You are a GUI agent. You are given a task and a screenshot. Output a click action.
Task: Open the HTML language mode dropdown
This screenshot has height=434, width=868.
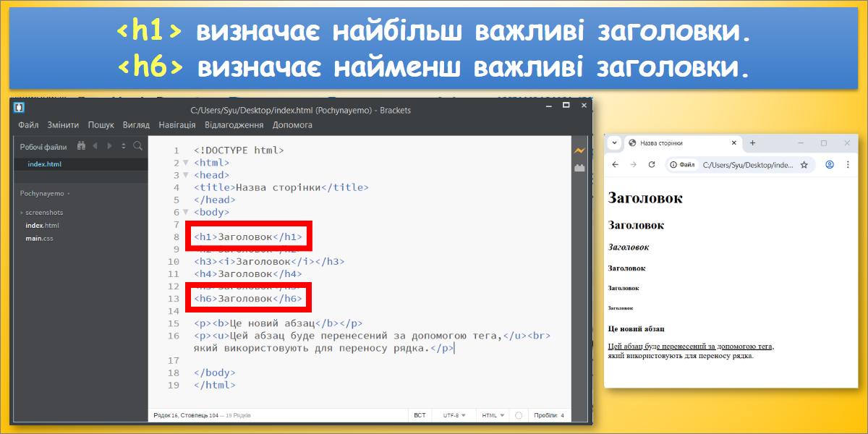[493, 416]
